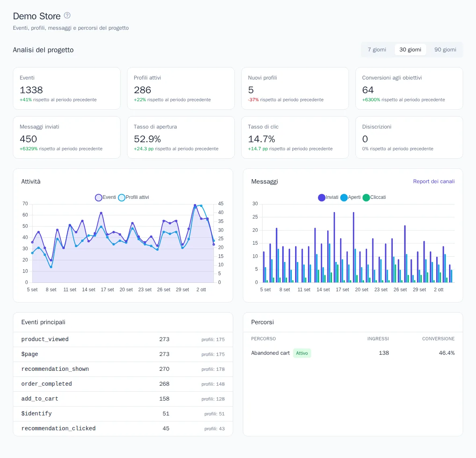Click the Attività chart title
Screen dimensions: 476x458
click(x=31, y=182)
